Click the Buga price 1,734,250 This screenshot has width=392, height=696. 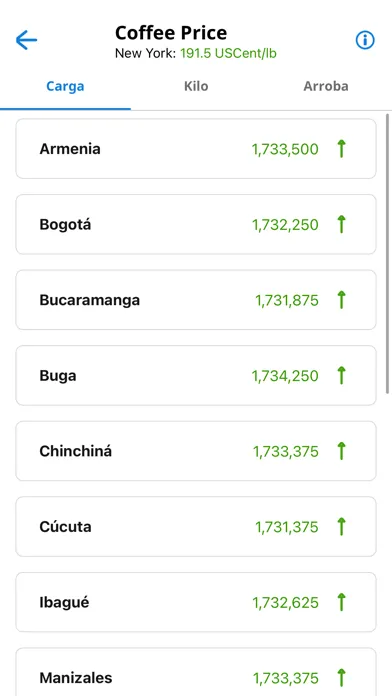[x=285, y=376]
